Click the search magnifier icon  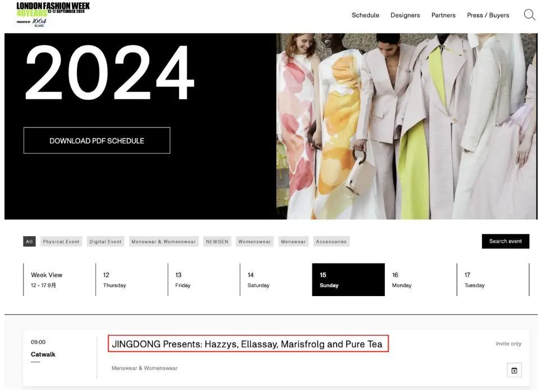tap(529, 15)
